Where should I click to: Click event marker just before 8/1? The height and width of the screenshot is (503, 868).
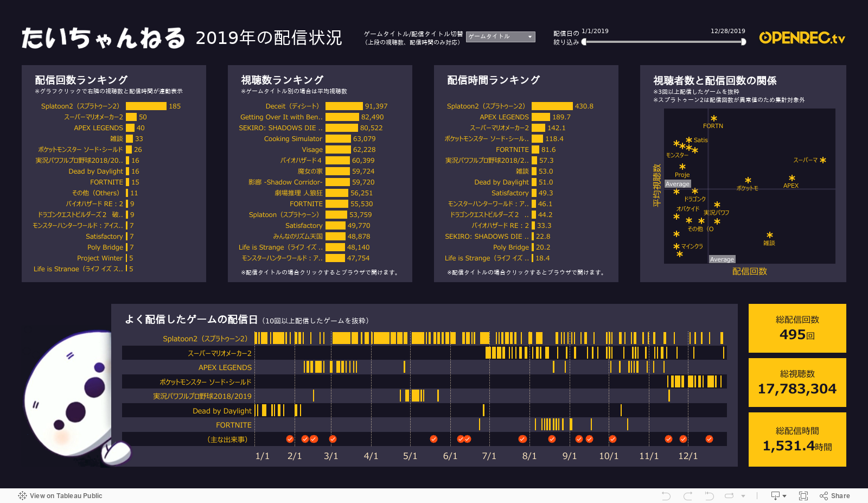click(x=522, y=439)
